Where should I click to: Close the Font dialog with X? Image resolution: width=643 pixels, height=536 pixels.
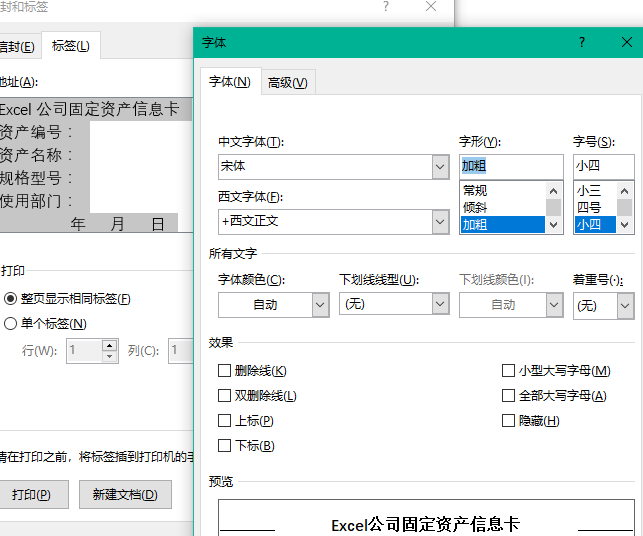point(627,42)
